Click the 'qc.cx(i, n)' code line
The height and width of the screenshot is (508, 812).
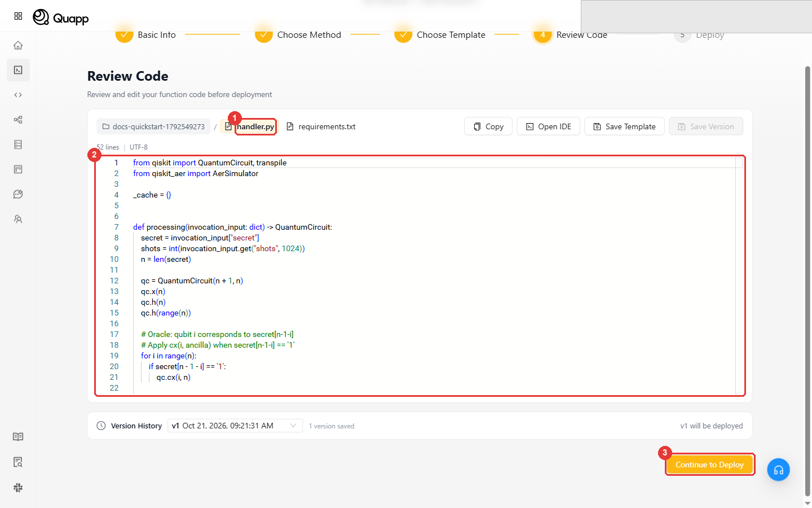click(173, 377)
